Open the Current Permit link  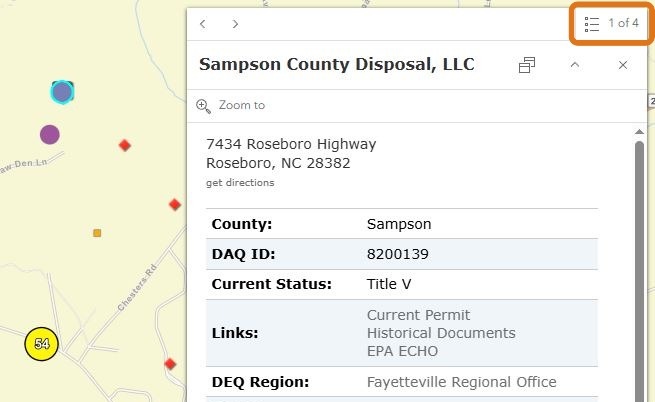(418, 315)
